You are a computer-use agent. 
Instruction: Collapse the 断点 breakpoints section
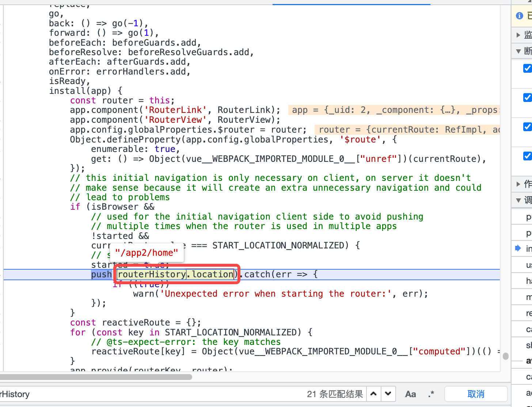[518, 51]
